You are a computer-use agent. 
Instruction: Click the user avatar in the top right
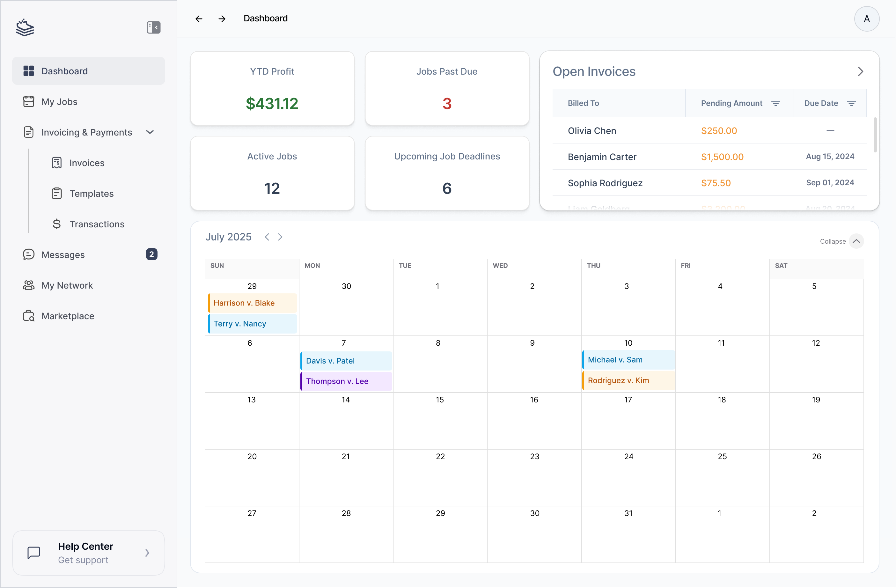[867, 18]
